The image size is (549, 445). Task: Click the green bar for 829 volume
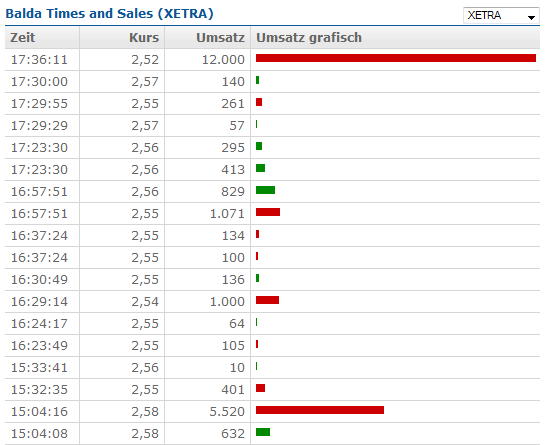(x=265, y=190)
